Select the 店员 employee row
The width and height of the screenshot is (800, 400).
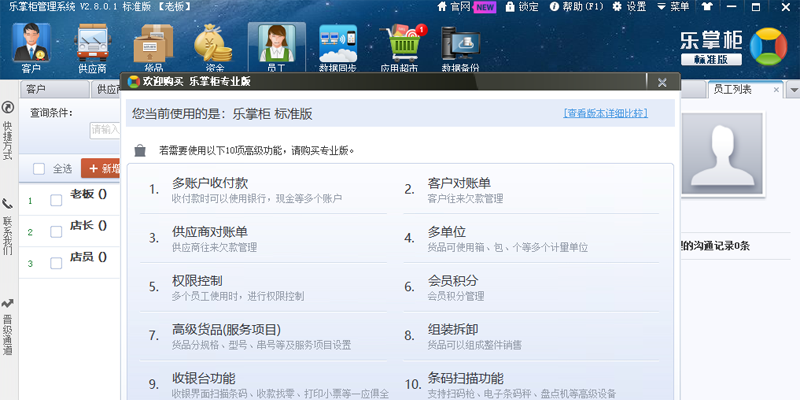pos(70,263)
